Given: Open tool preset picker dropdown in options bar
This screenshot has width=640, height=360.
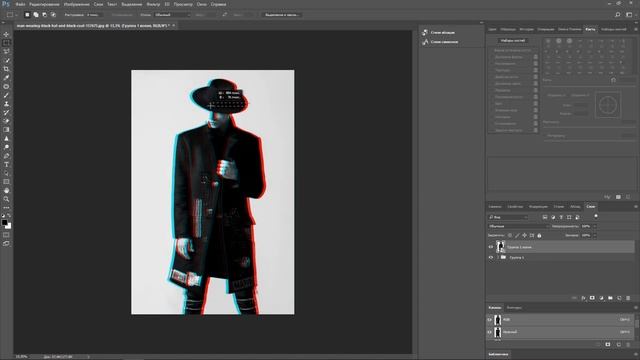Looking at the screenshot, I should point(12,15).
